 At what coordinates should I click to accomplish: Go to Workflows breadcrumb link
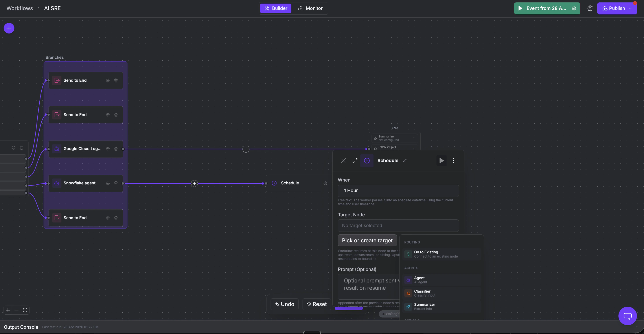point(20,8)
